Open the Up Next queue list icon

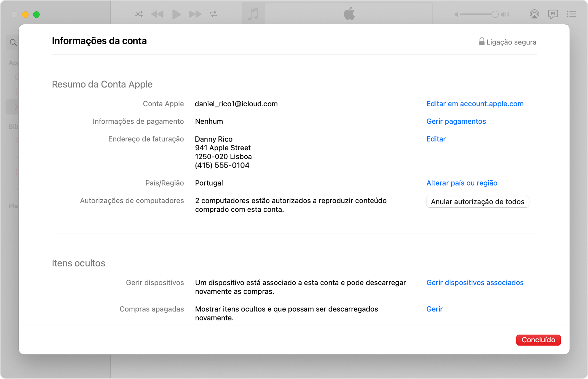(x=572, y=14)
